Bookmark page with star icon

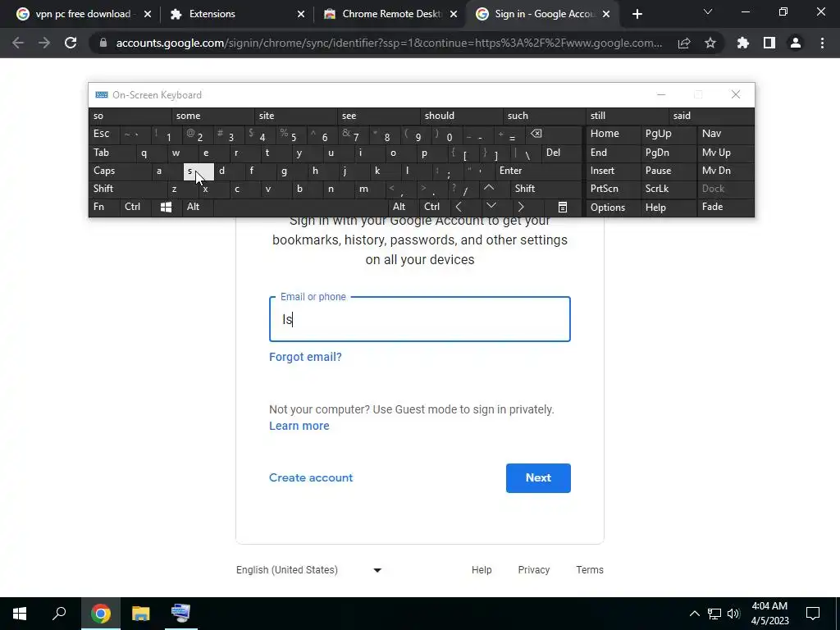[710, 43]
